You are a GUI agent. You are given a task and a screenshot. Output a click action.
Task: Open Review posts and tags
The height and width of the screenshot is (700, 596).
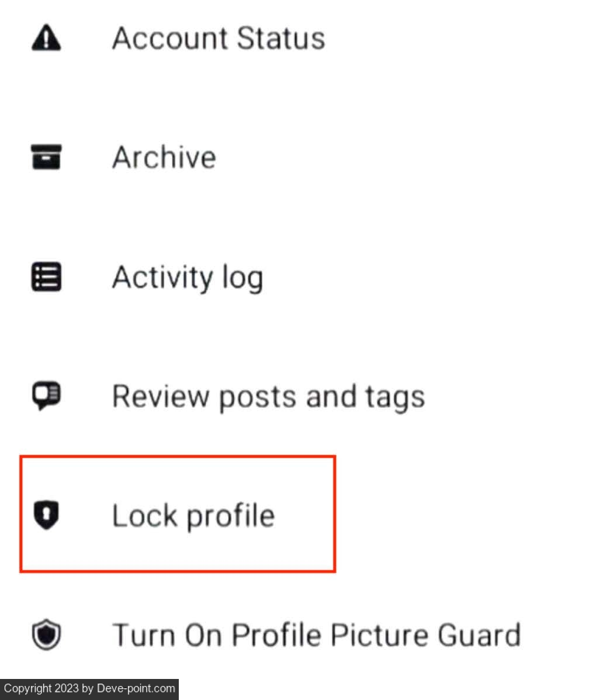(268, 396)
